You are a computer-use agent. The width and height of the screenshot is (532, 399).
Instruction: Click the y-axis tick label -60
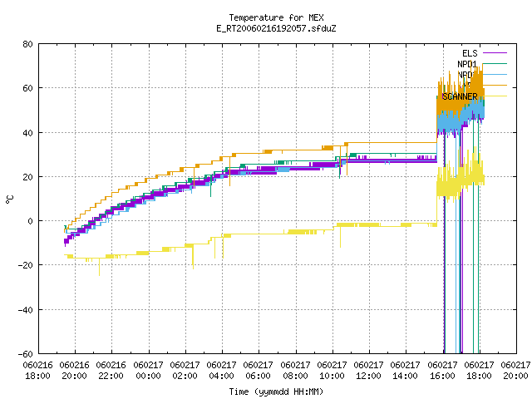26,354
